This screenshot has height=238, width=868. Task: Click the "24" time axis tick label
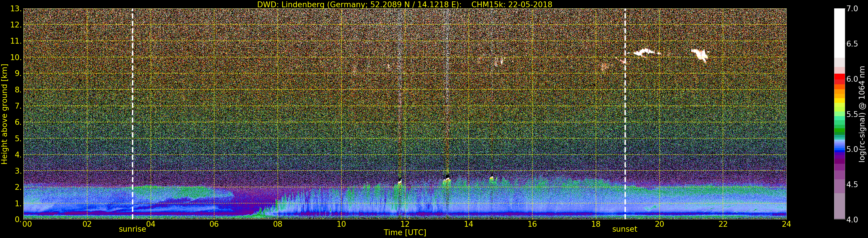(x=786, y=224)
